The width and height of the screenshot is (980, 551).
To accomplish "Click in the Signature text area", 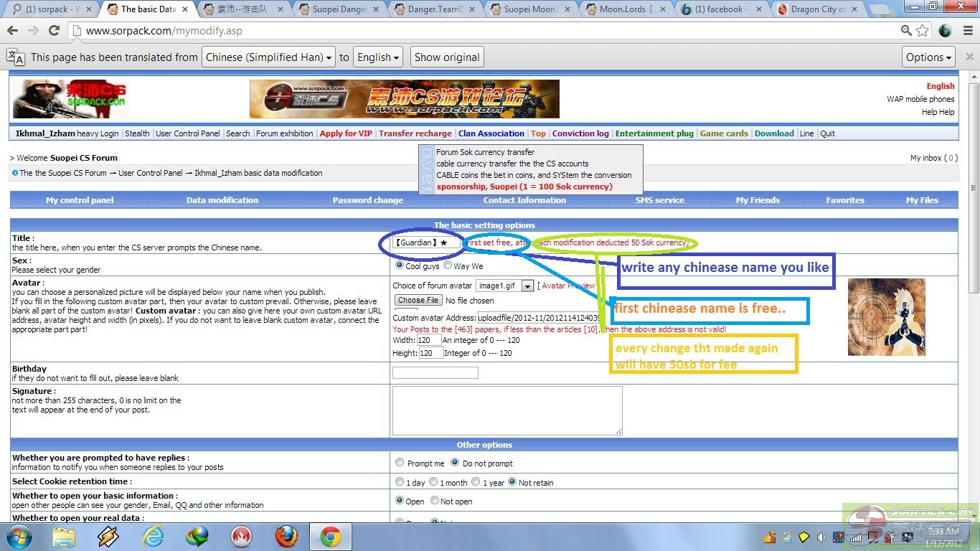I will [x=507, y=410].
